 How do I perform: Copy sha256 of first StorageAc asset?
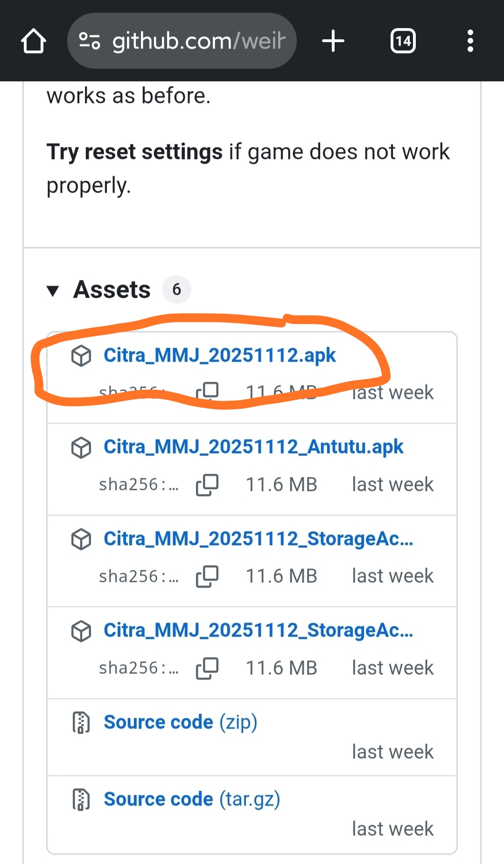(207, 576)
